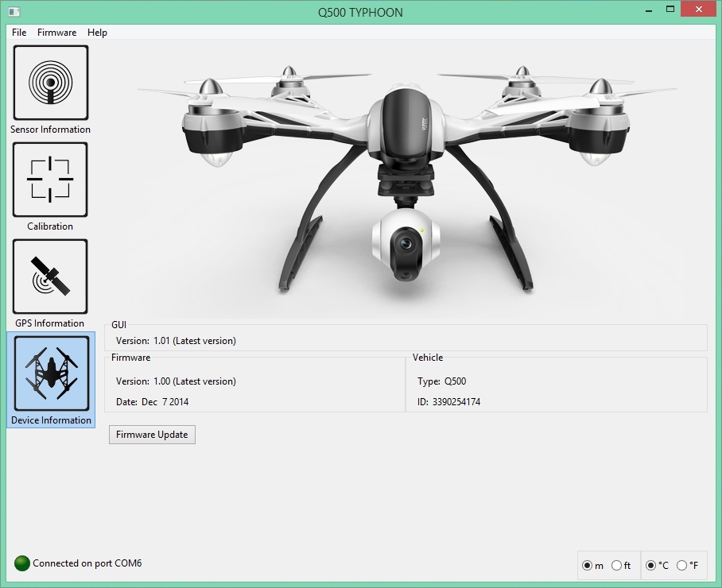
Task: Click the application icon in the title bar
Action: coord(14,12)
